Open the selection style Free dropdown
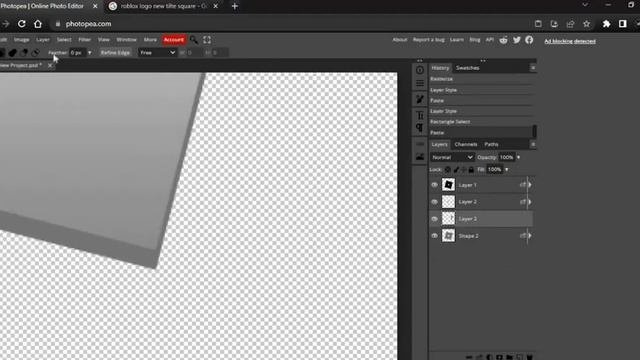Screen dimensions: 640x360 click(x=158, y=53)
